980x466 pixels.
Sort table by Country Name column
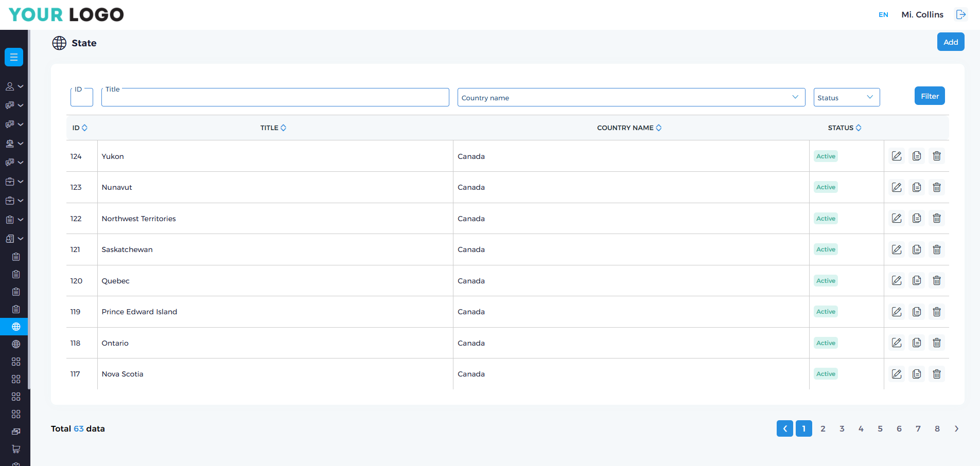629,128
